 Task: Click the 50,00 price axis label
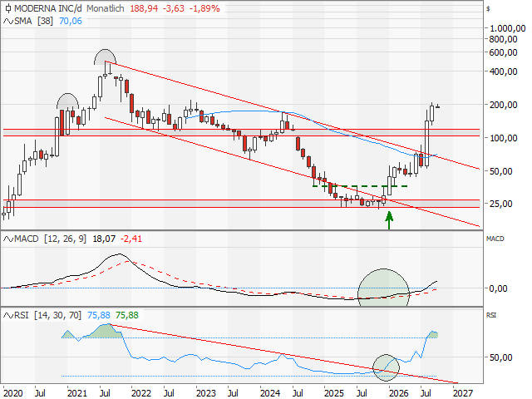[x=500, y=171]
